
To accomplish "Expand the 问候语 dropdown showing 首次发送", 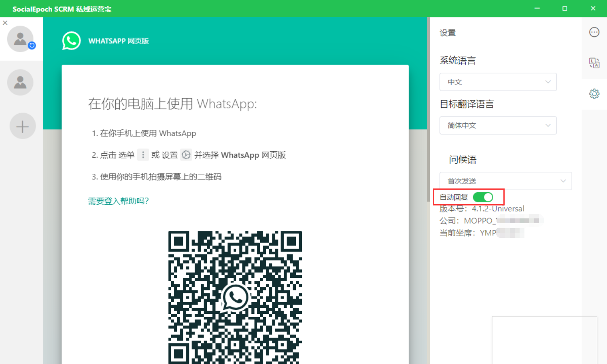I will tap(506, 181).
